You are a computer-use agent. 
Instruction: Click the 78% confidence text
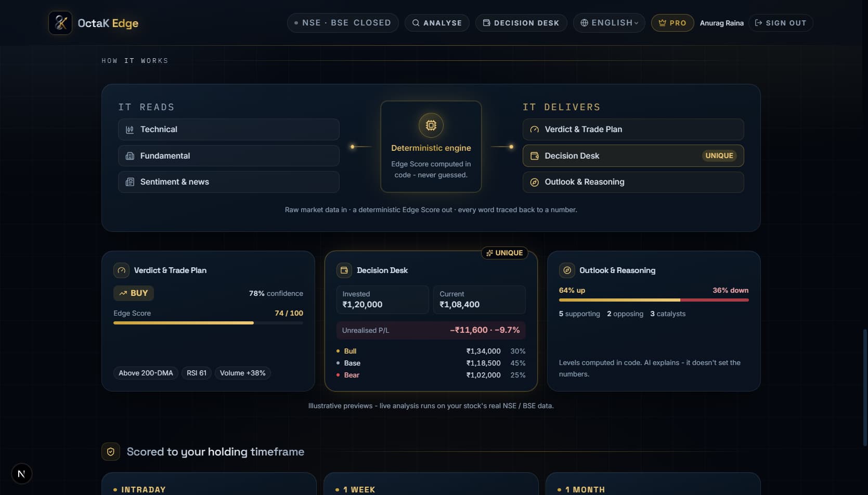[x=276, y=294]
